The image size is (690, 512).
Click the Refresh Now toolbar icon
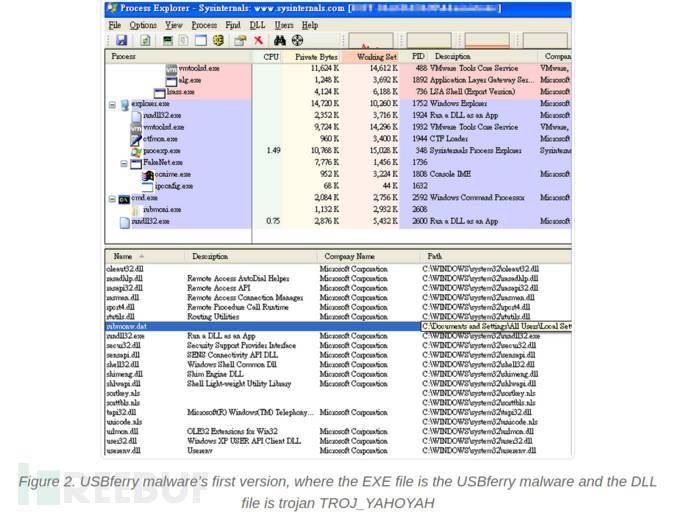[145, 40]
